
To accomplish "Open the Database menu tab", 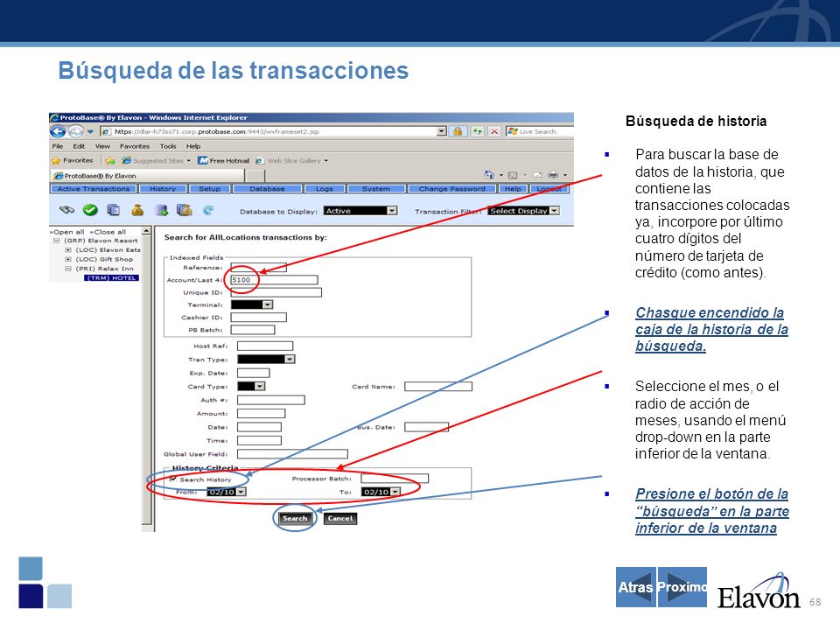I will tap(267, 189).
